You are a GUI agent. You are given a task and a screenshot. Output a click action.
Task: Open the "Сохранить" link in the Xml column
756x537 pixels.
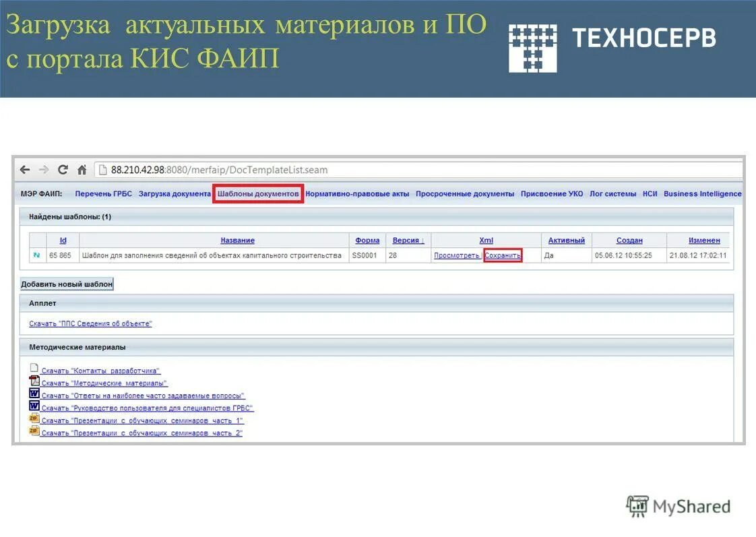tap(503, 255)
